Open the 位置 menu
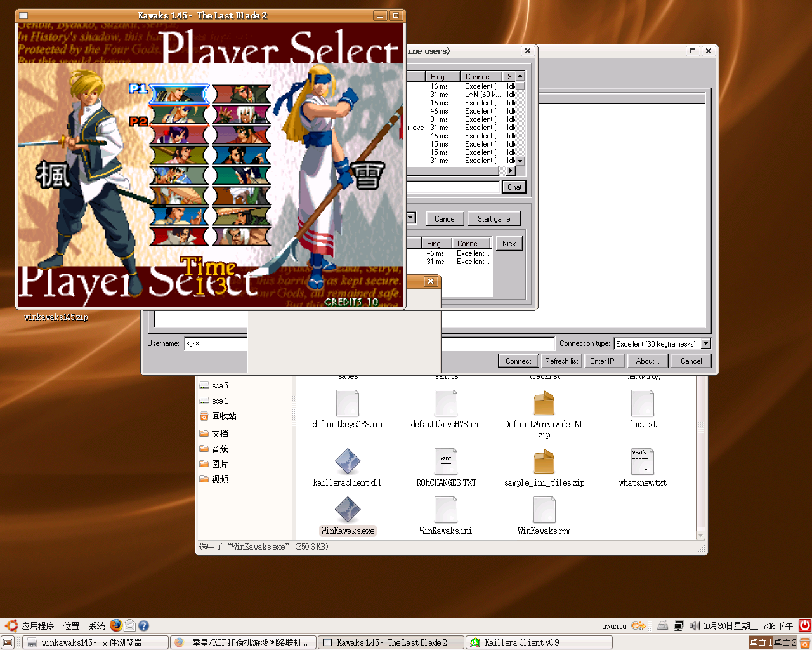The width and height of the screenshot is (812, 650). point(71,626)
